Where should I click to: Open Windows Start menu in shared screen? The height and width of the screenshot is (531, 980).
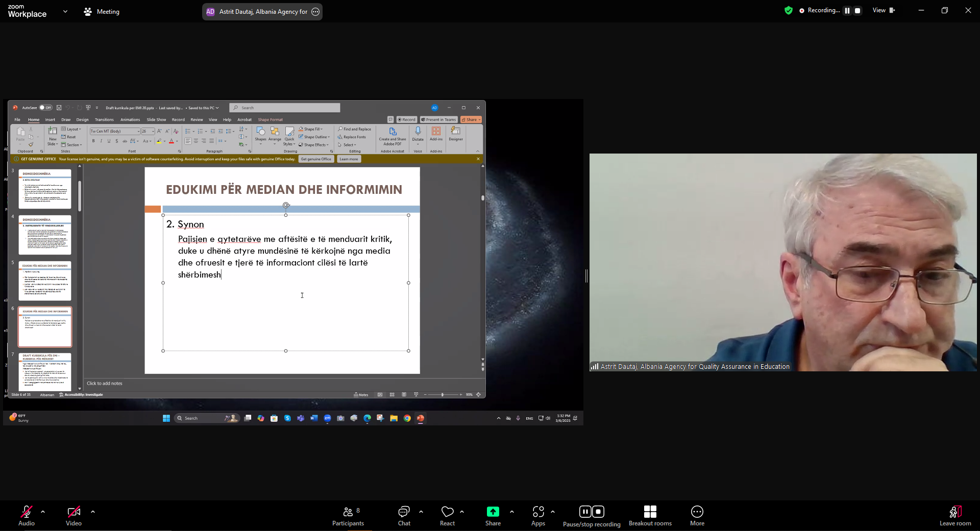(x=166, y=418)
